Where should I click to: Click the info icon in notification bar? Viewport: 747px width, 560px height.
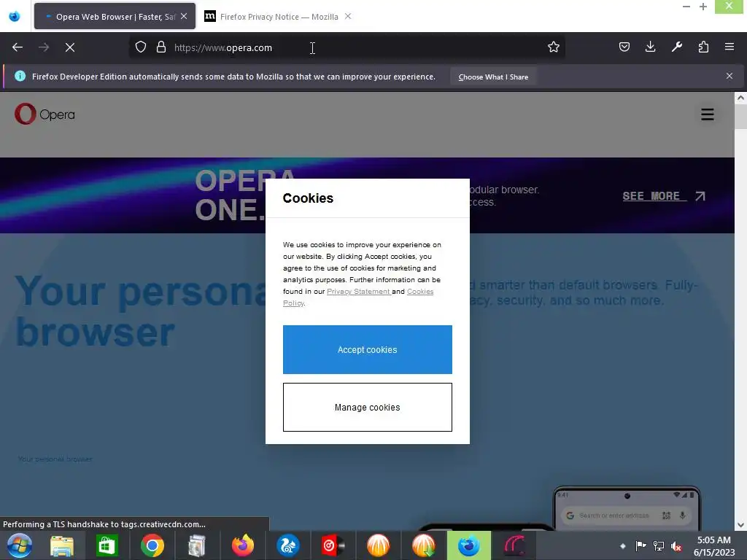pos(20,76)
